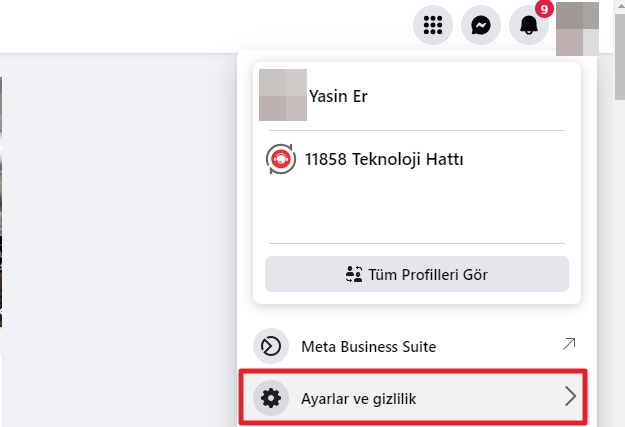The width and height of the screenshot is (625, 427).
Task: Click the Ayarlar ve gizlilik gear icon
Action: click(x=271, y=398)
